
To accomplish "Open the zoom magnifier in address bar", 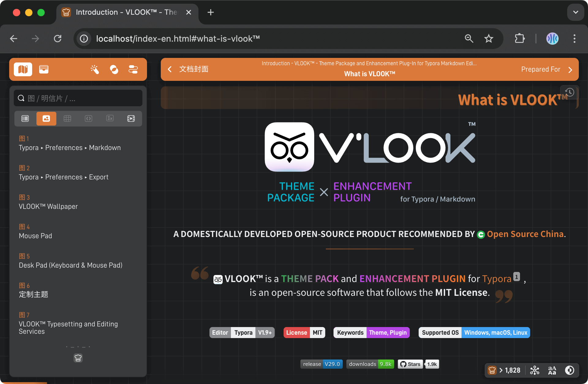I will tap(469, 39).
